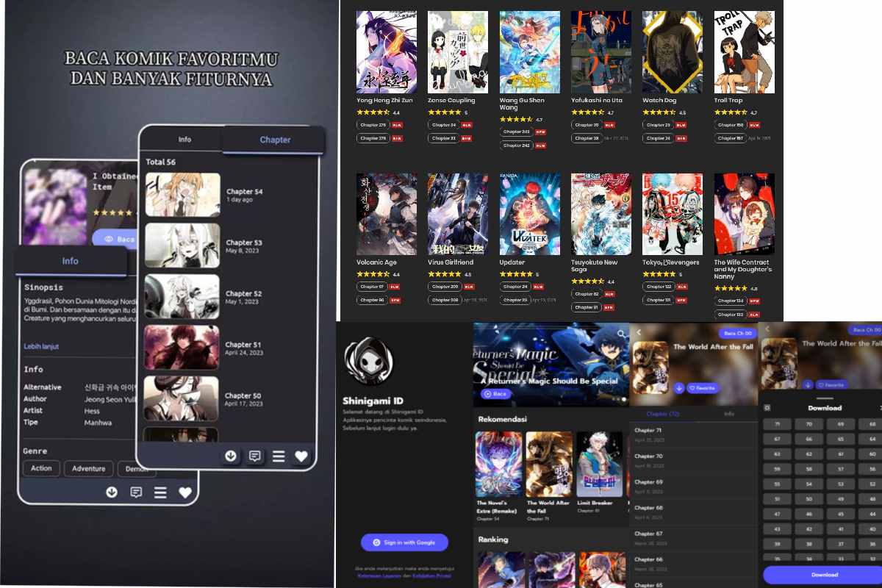Tap the download icon below the Genre section

tap(112, 492)
